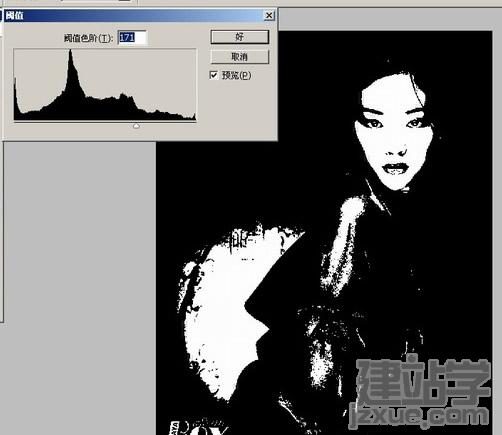This screenshot has height=435, width=502.
Task: Click the right end of the histogram slider track
Action: (194, 122)
